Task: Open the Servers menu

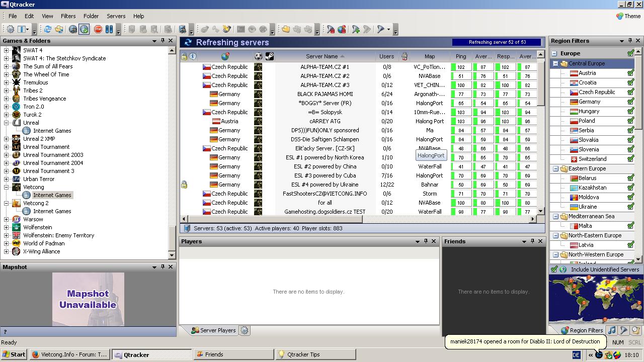Action: [x=116, y=16]
